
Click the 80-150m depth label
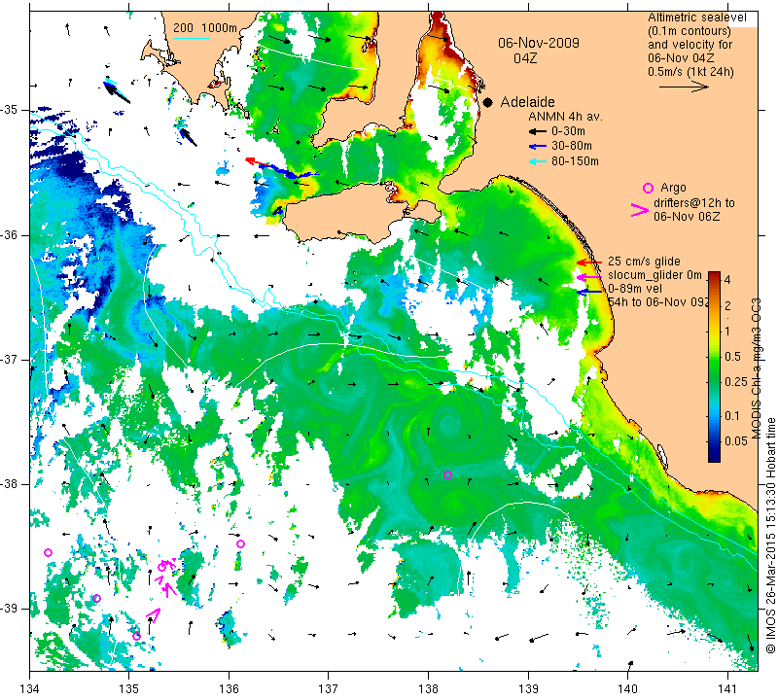(575, 160)
